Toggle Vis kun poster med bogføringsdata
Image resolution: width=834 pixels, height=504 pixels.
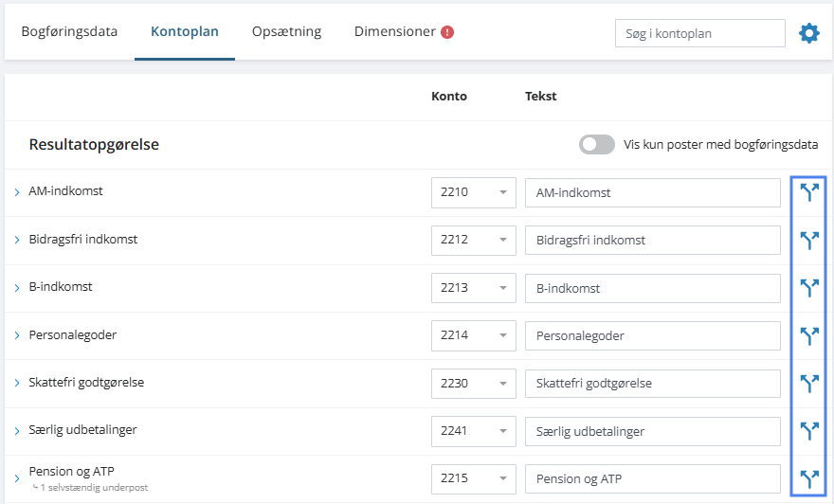click(597, 144)
